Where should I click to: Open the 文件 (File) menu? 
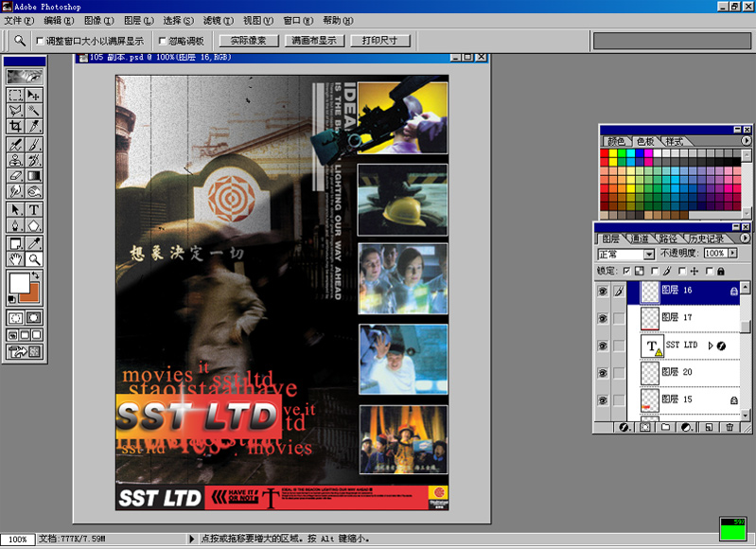(19, 20)
